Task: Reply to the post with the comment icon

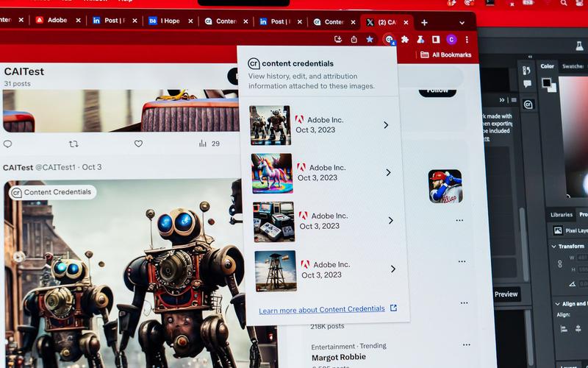Action: click(x=7, y=144)
